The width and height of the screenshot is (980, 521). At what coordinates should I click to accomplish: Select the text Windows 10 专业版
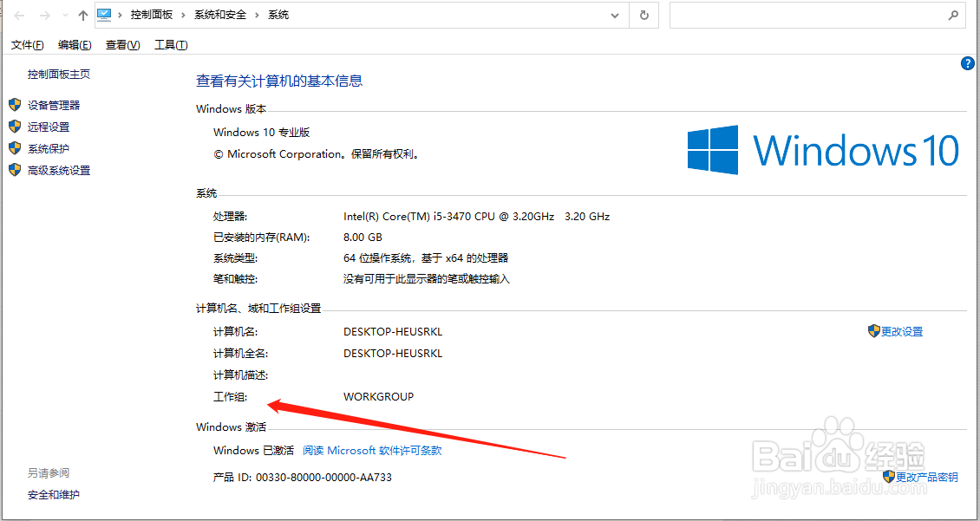click(262, 133)
